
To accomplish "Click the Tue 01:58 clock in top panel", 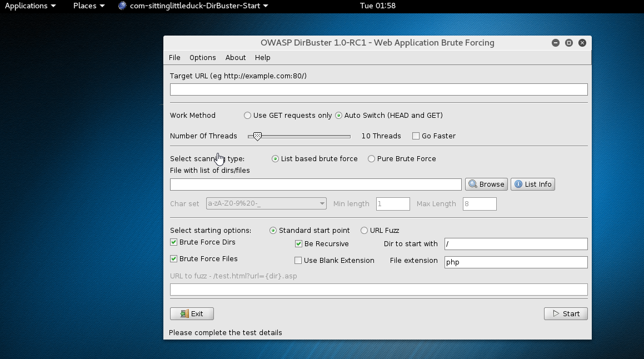I will coord(378,6).
